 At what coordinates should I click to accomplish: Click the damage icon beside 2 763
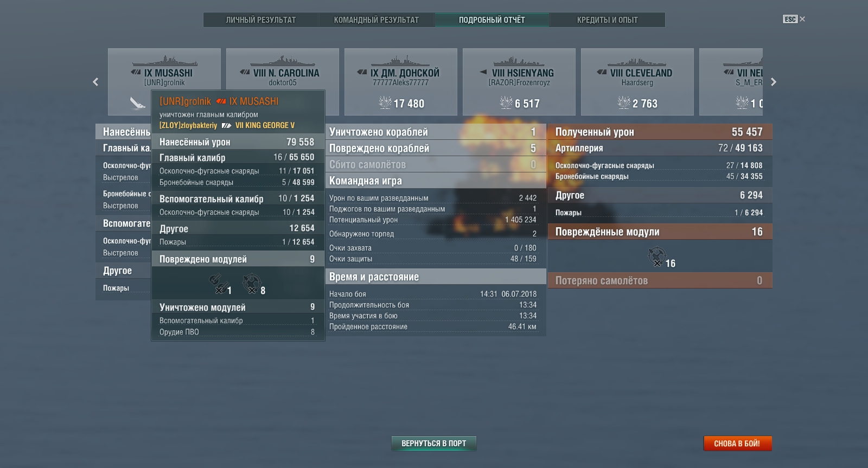(x=623, y=102)
